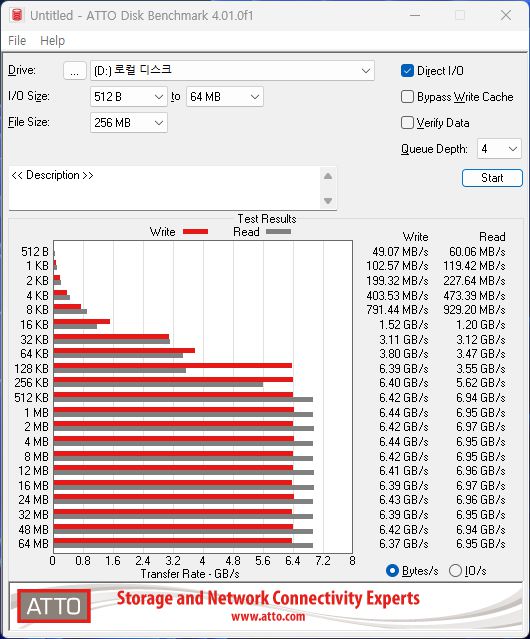Enable the Verify Data checkbox
The image size is (530, 639).
pyautogui.click(x=407, y=123)
